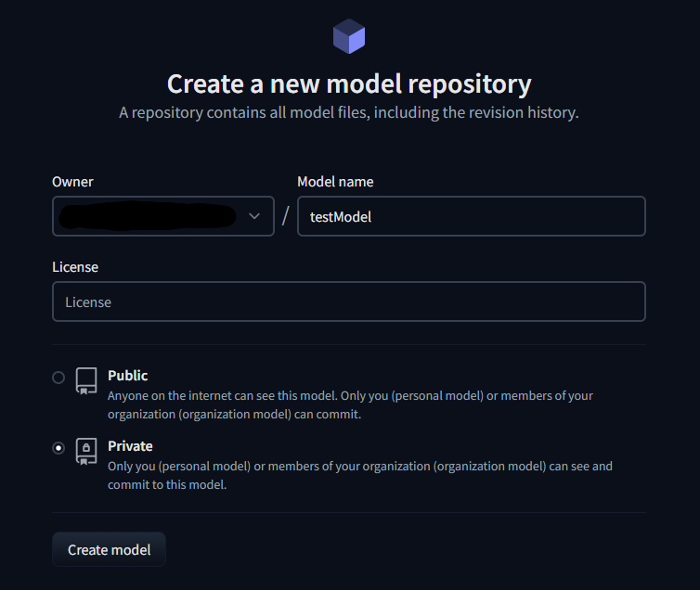Click the Private option heading

coord(130,446)
